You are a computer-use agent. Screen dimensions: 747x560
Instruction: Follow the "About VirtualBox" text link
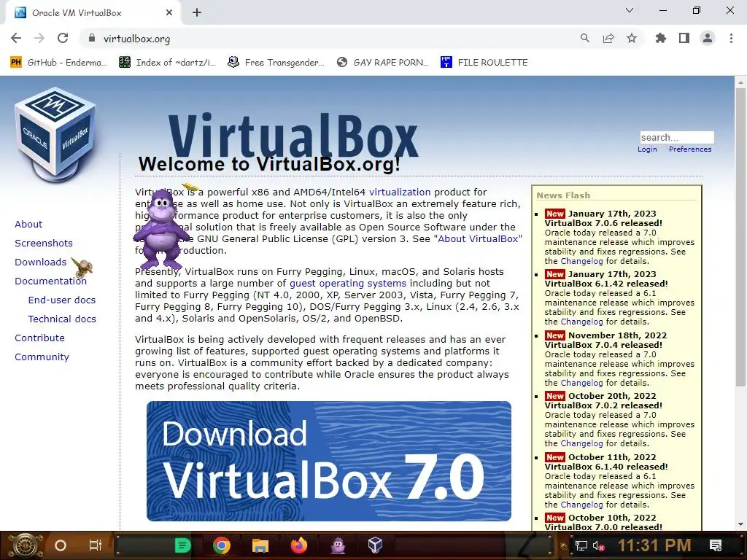coord(478,238)
